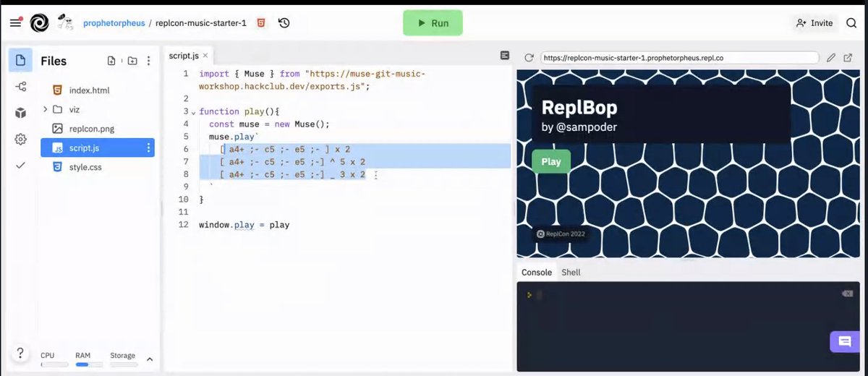Open the hamburger main menu

point(15,23)
